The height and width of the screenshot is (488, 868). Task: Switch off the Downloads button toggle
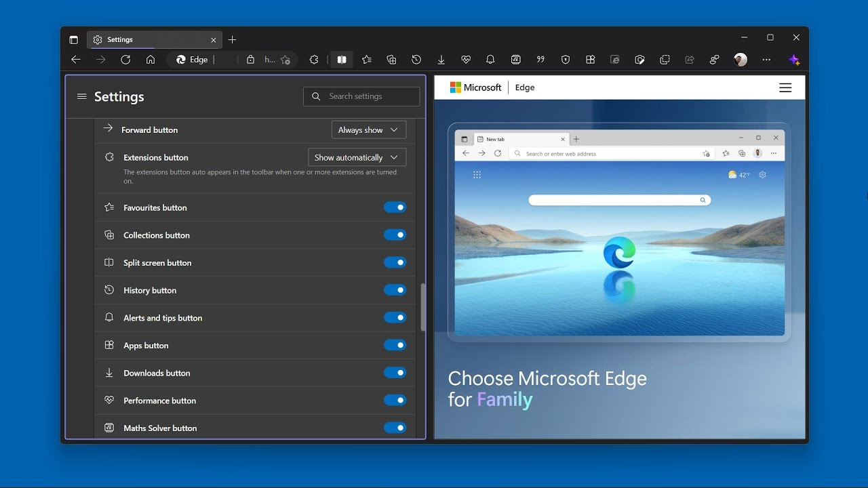tap(395, 373)
